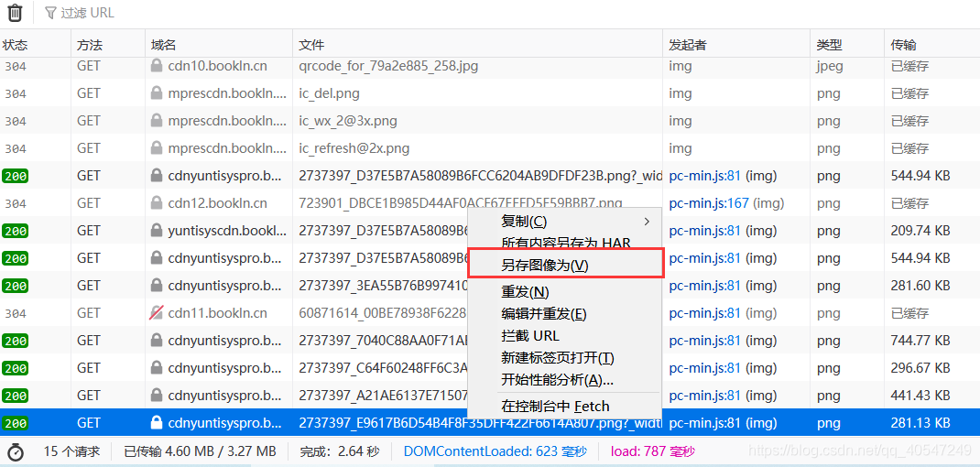Click lock icon of ic_refresh@2x.png row
The width and height of the screenshot is (980, 467).
pos(157,148)
